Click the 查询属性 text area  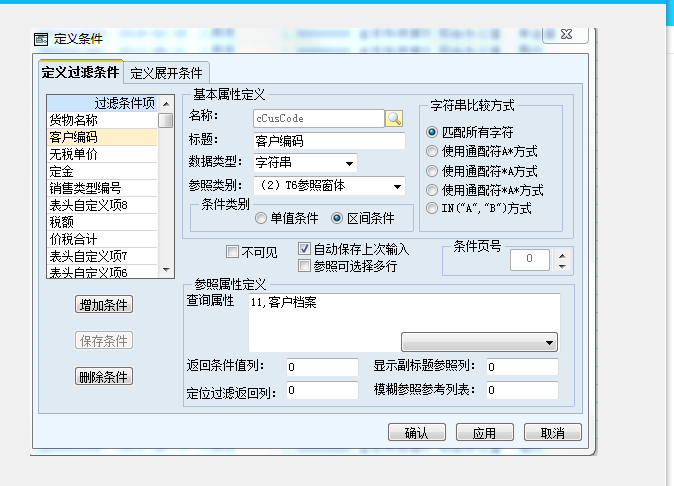404,322
